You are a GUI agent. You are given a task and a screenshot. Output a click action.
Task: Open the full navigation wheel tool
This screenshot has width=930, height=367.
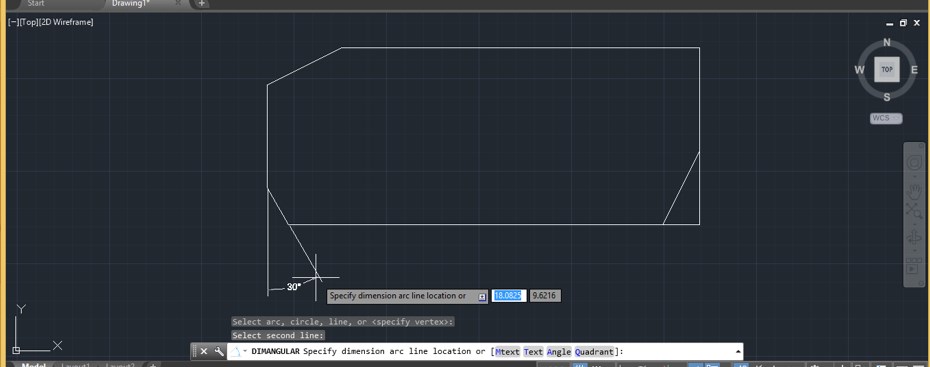[913, 162]
